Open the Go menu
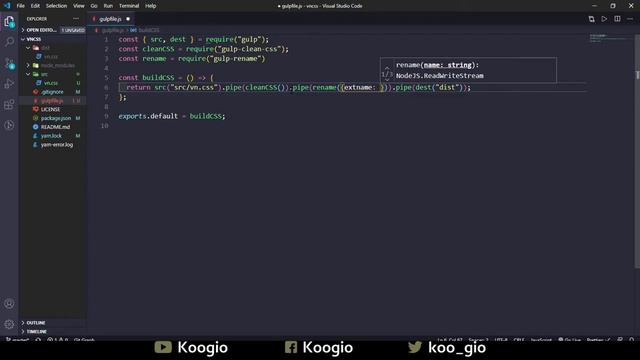 click(x=94, y=6)
